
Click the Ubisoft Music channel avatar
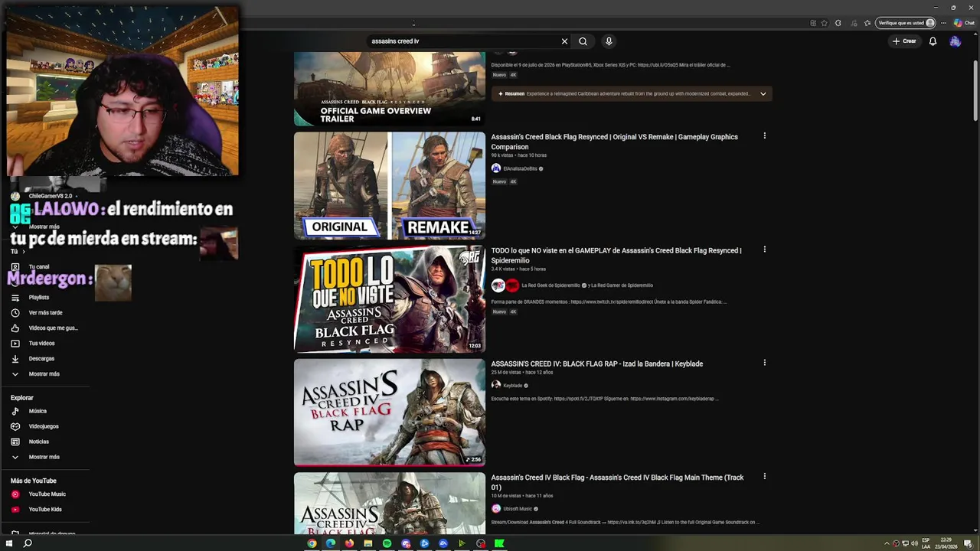(x=496, y=509)
